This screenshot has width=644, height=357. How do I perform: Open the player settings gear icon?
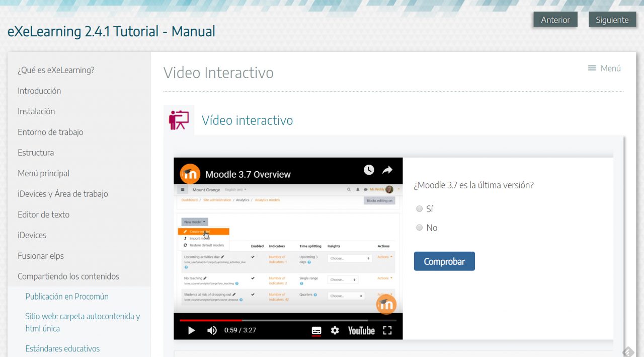tap(335, 331)
